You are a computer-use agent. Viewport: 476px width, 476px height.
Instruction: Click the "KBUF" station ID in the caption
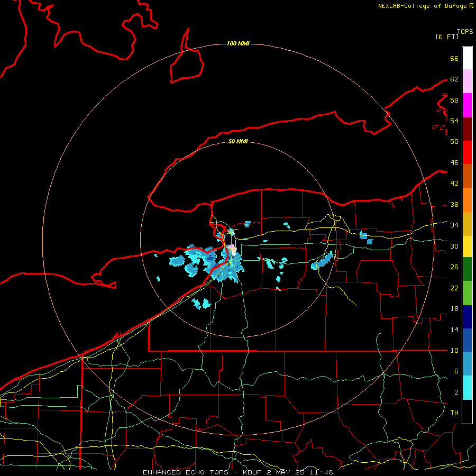(253, 472)
